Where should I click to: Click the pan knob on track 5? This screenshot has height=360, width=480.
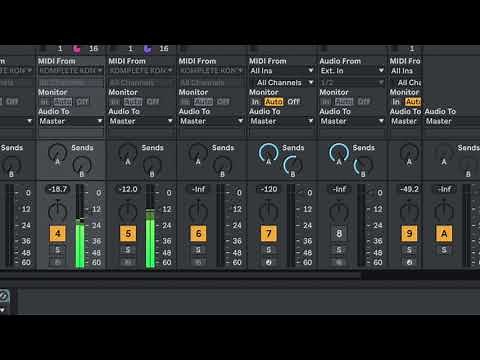[128, 211]
